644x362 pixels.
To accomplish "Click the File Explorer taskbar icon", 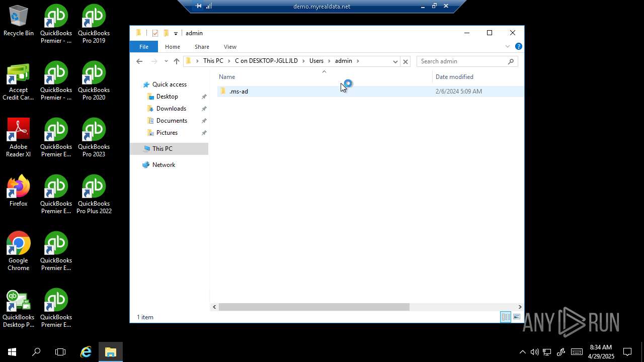I will [111, 352].
